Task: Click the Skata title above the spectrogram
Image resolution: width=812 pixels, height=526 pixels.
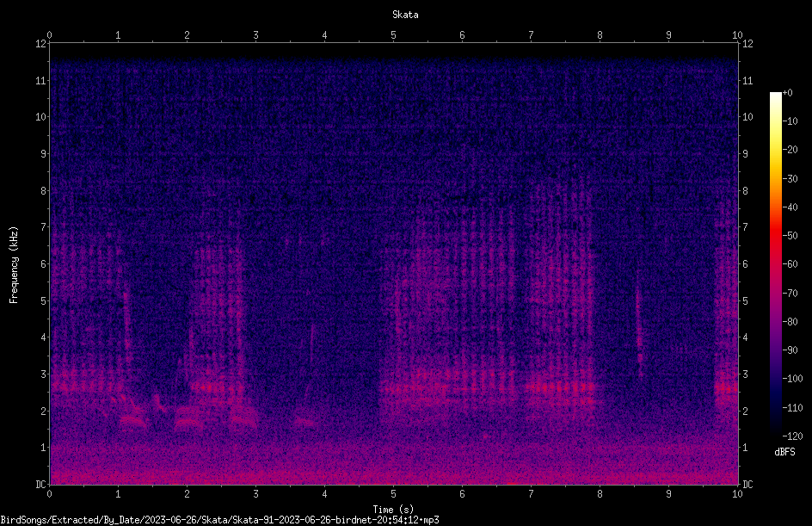Action: [x=405, y=15]
